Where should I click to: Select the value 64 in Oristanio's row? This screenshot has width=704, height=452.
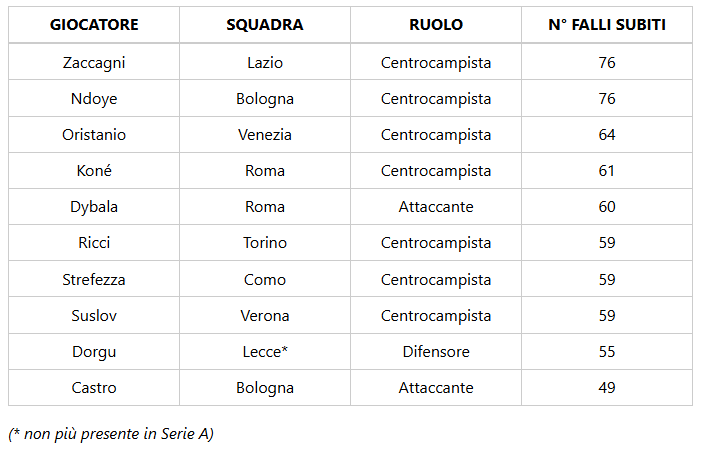tap(607, 135)
